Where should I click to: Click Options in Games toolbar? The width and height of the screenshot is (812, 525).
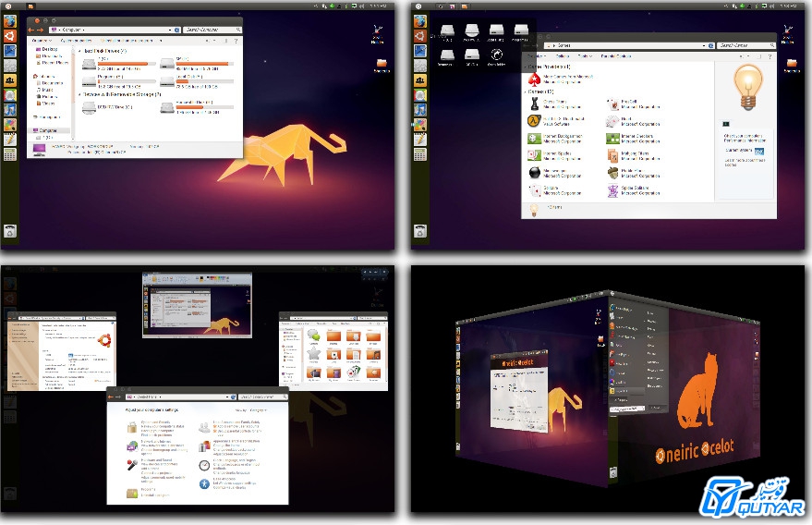(x=562, y=56)
